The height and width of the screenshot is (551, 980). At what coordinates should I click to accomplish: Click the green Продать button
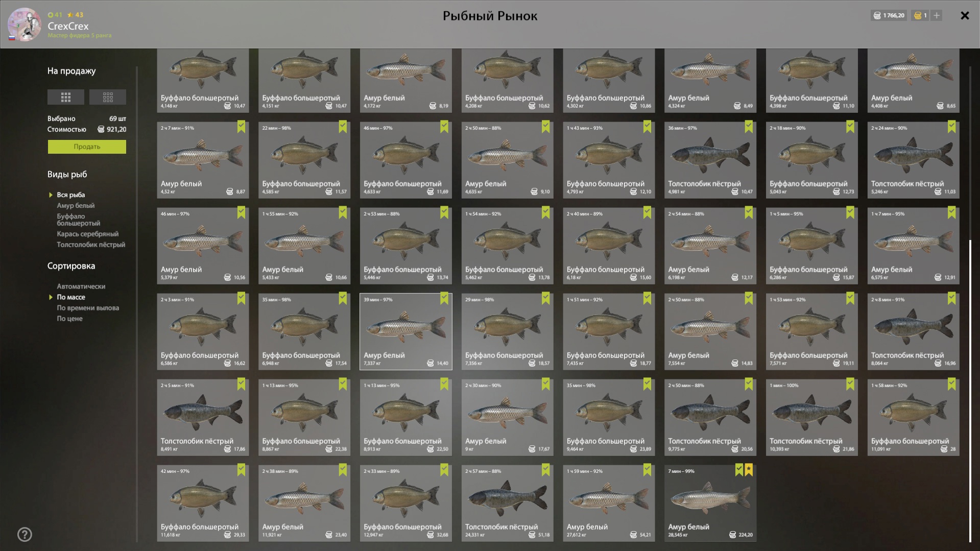[87, 147]
